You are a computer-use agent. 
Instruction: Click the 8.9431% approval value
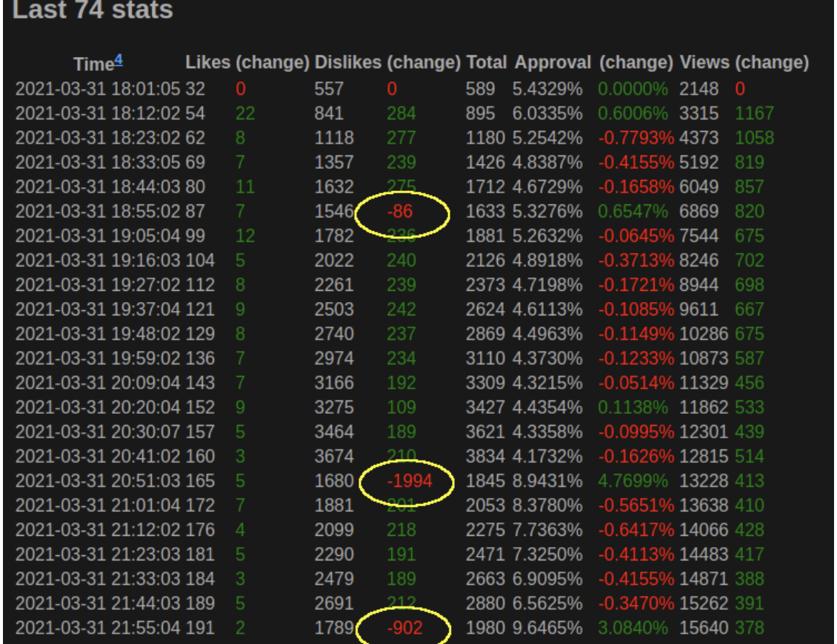coord(547,481)
